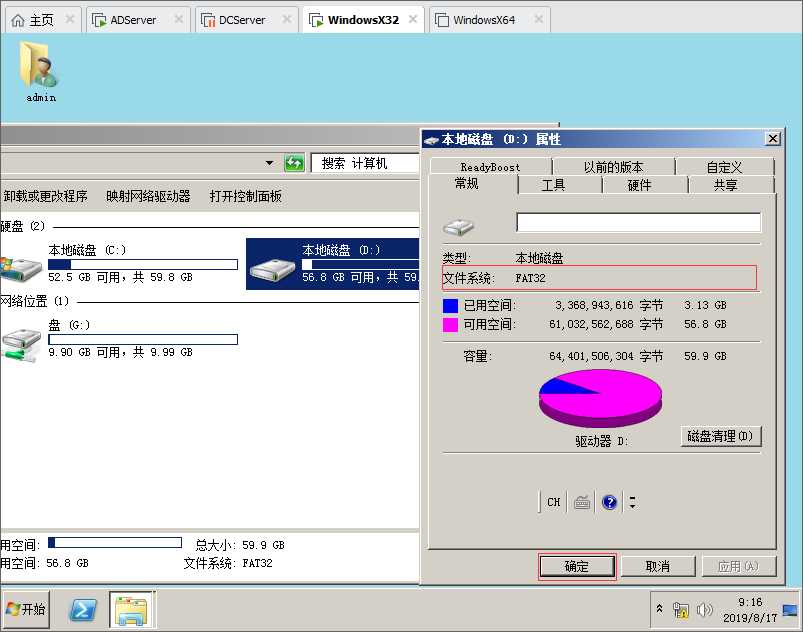This screenshot has width=803, height=632.
Task: Open the 自定义 tab
Action: click(724, 167)
